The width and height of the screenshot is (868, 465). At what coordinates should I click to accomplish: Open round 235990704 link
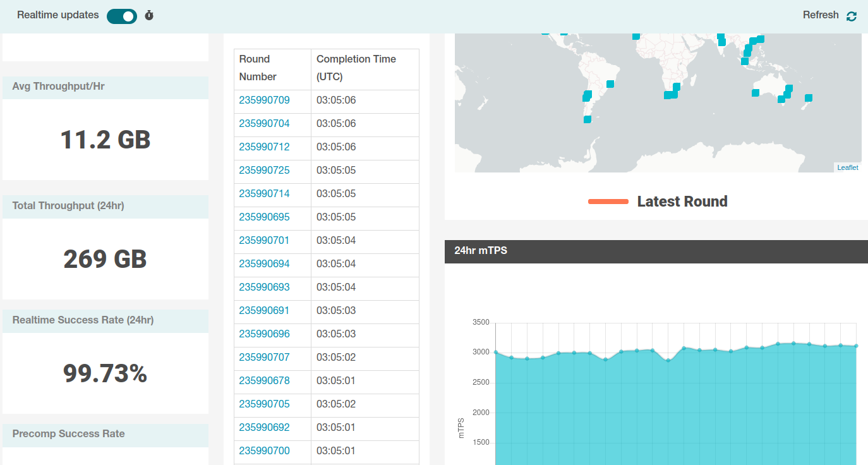coord(264,123)
